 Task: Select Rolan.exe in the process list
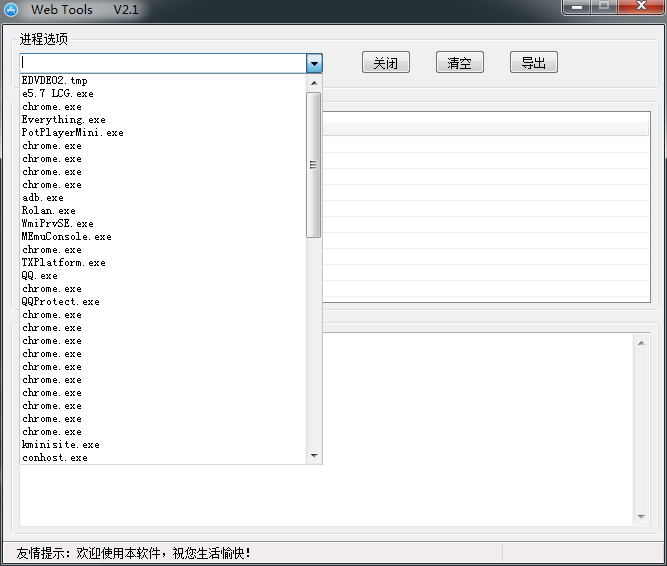click(163, 210)
